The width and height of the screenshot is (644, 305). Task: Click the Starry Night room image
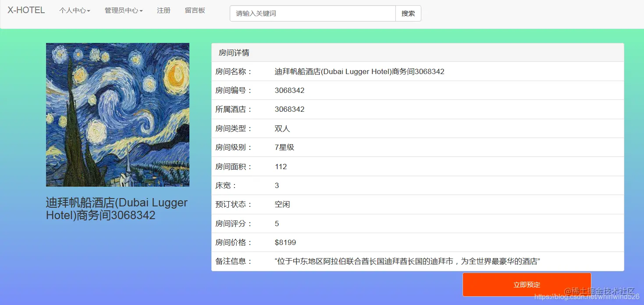pos(117,115)
